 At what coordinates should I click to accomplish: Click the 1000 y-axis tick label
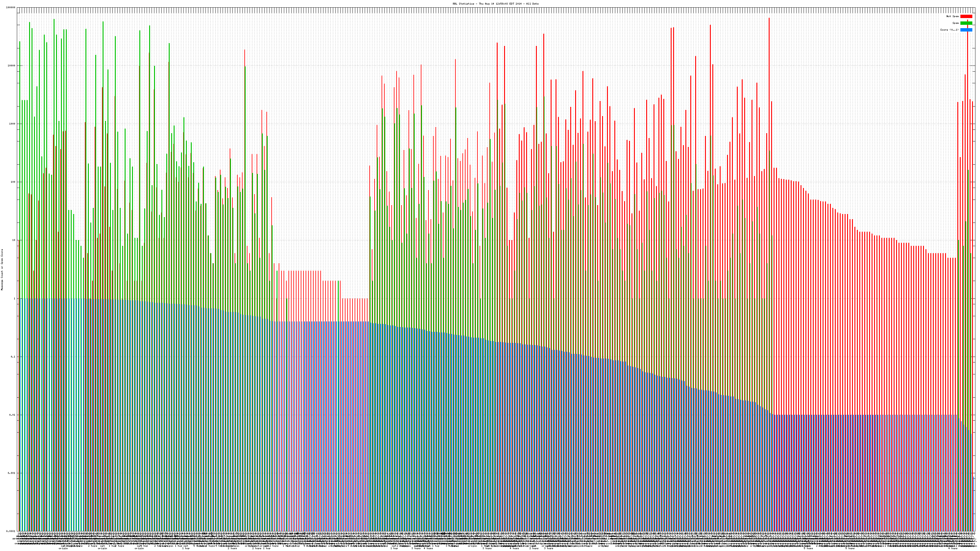13,124
